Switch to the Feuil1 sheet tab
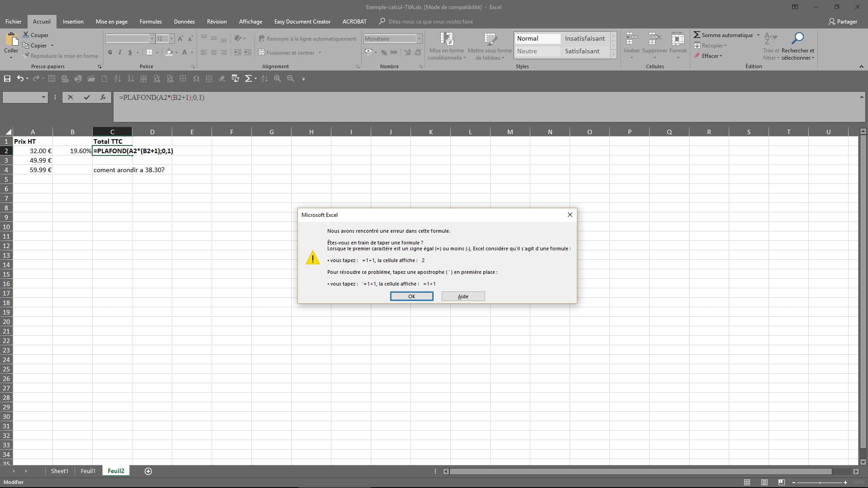This screenshot has width=868, height=488. 88,471
